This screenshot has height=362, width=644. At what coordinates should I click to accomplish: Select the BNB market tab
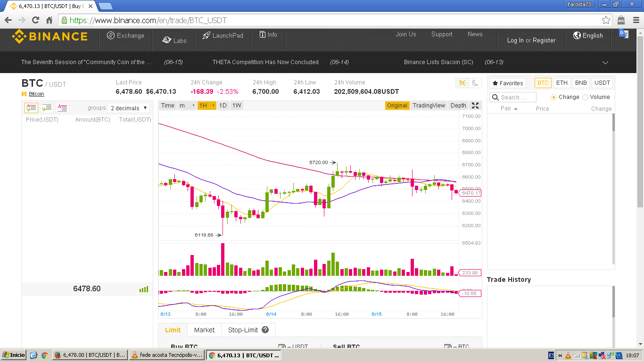click(x=581, y=83)
